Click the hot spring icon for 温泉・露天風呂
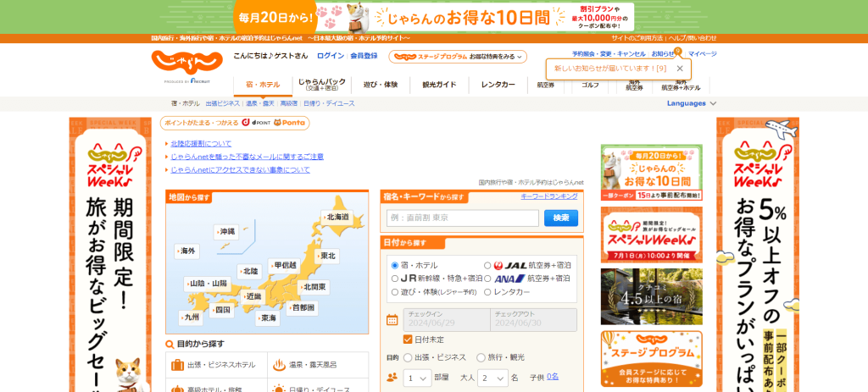 (279, 365)
